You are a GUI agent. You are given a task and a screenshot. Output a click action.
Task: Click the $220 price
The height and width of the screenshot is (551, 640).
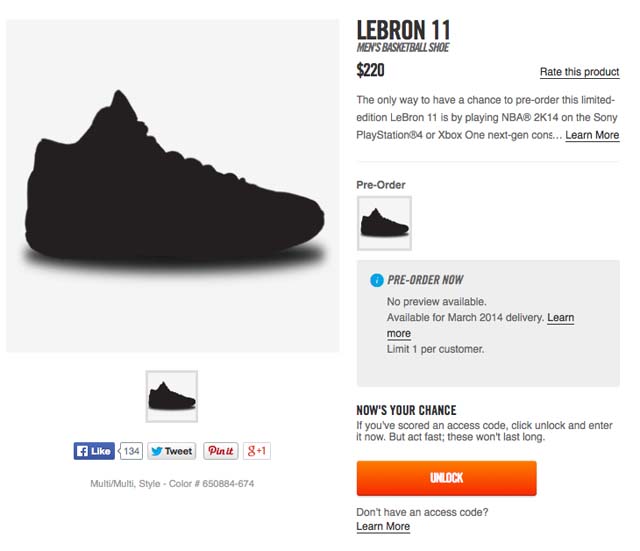point(370,70)
